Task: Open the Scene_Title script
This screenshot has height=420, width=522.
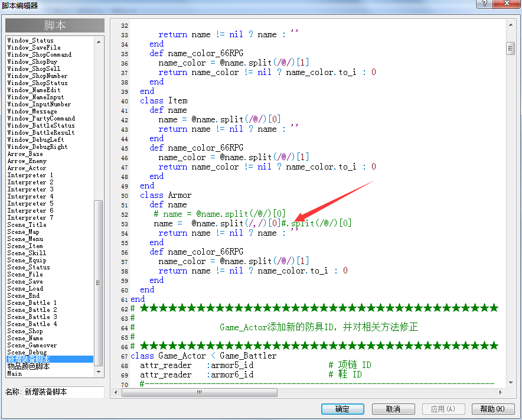Action: click(27, 224)
